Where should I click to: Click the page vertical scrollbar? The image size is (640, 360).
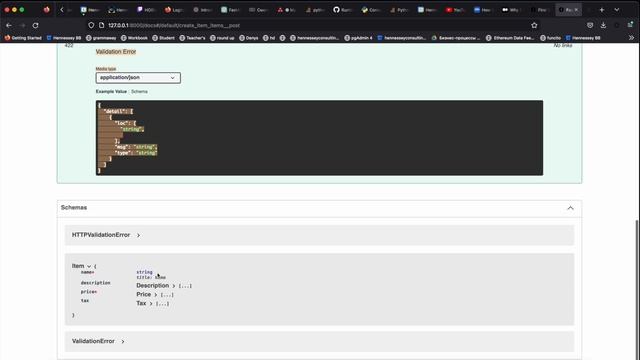click(x=638, y=290)
